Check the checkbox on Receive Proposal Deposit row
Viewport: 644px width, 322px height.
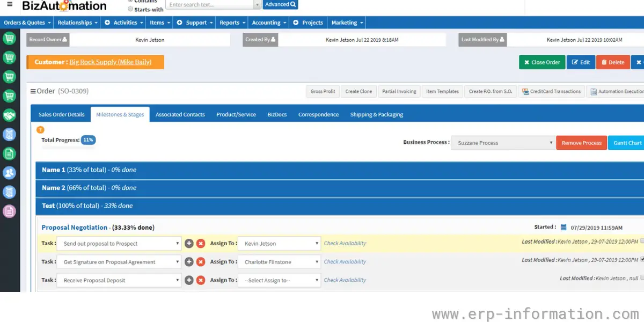click(x=642, y=277)
